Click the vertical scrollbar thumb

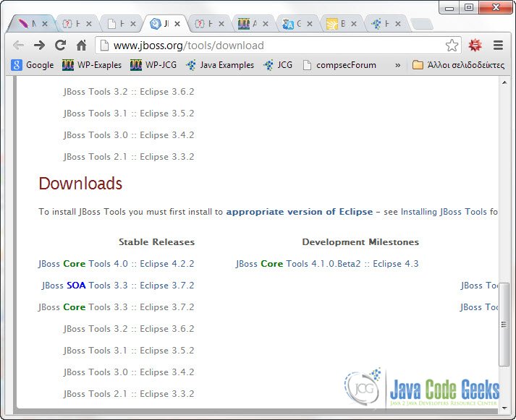[504, 324]
